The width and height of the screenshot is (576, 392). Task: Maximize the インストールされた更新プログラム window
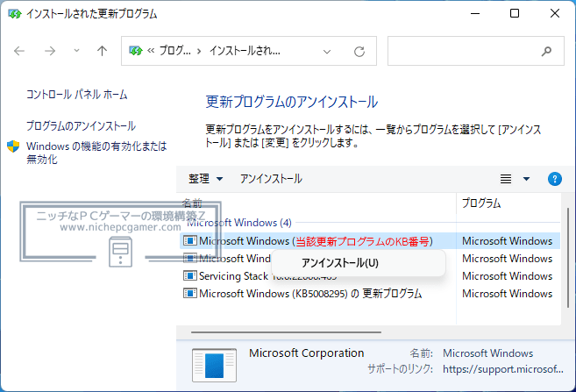click(515, 14)
